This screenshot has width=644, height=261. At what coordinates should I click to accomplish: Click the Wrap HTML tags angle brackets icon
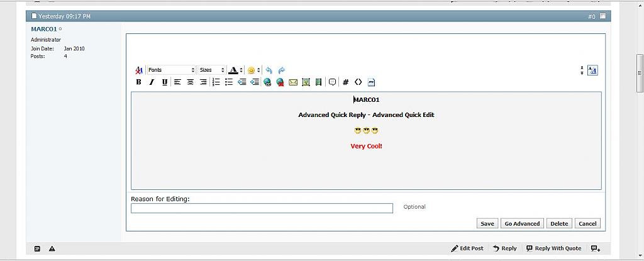pos(358,82)
